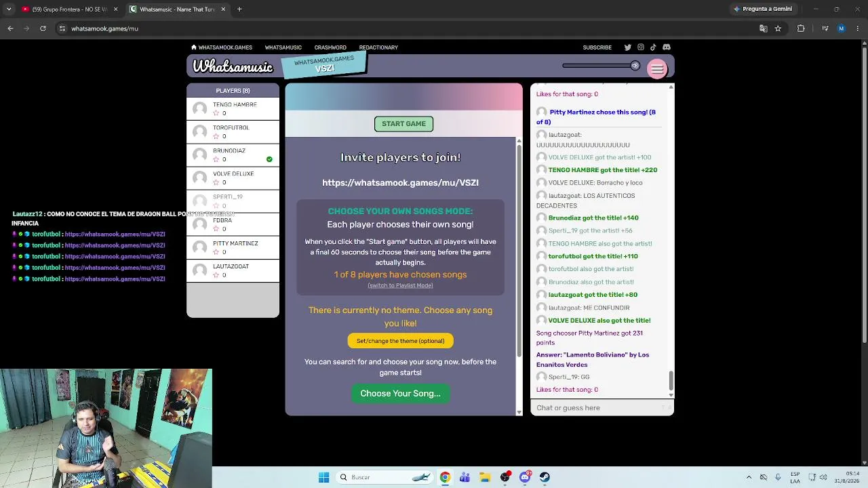Click the site info icon in address bar
868x488 pixels.
62,28
